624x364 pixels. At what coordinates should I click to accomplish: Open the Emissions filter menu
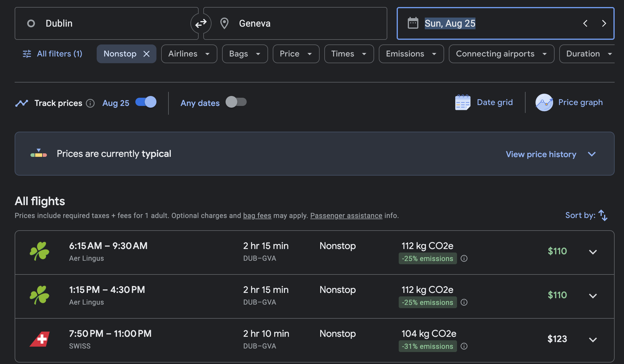click(411, 54)
